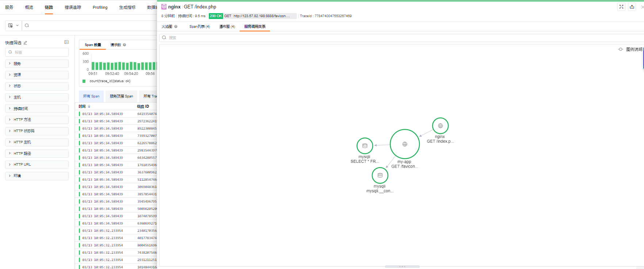Switch to Span列表 (4) tab
The image size is (644, 269).
(x=200, y=27)
